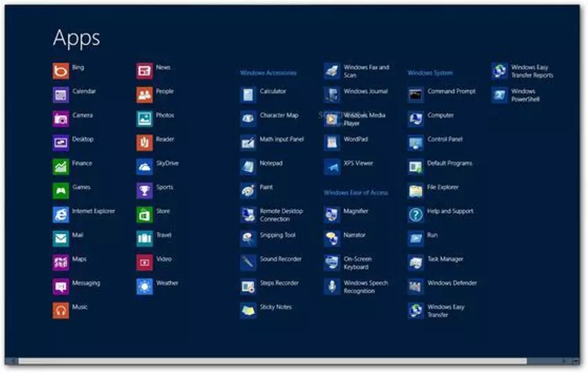Launch the Default Programs icon
The height and width of the screenshot is (373, 588).
[x=416, y=167]
